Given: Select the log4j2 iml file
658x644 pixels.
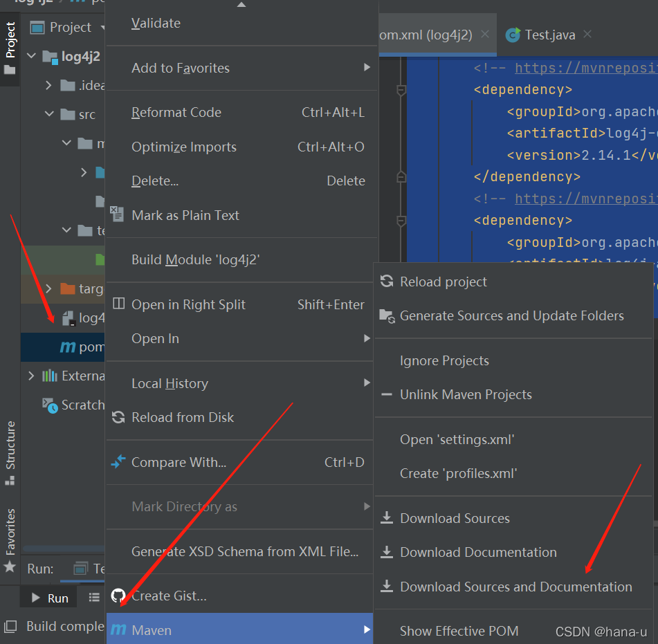Looking at the screenshot, I should pos(83,318).
